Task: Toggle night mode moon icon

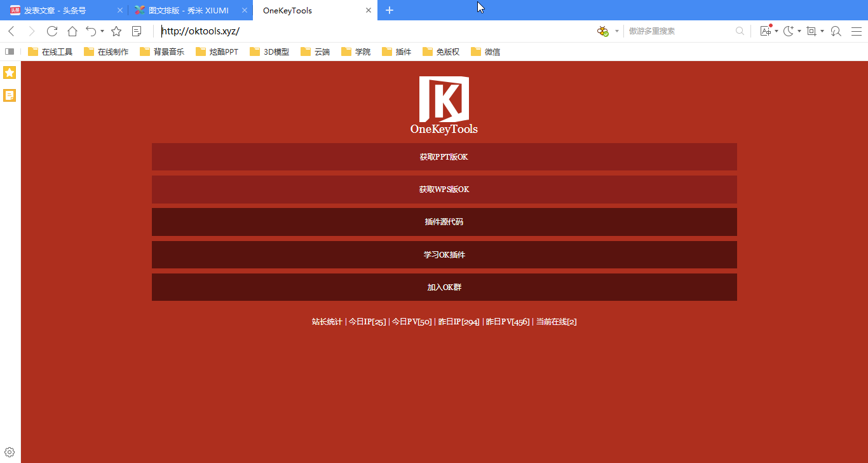Action: (x=789, y=31)
